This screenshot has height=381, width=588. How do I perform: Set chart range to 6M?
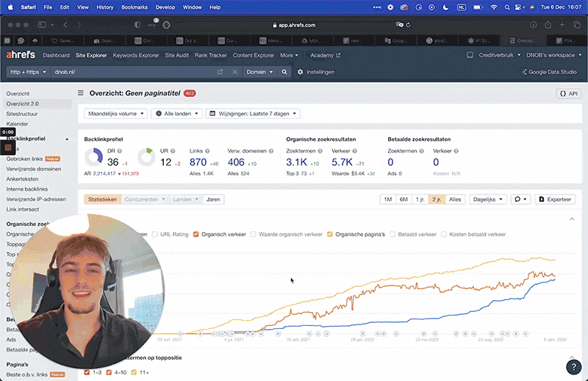tap(404, 199)
